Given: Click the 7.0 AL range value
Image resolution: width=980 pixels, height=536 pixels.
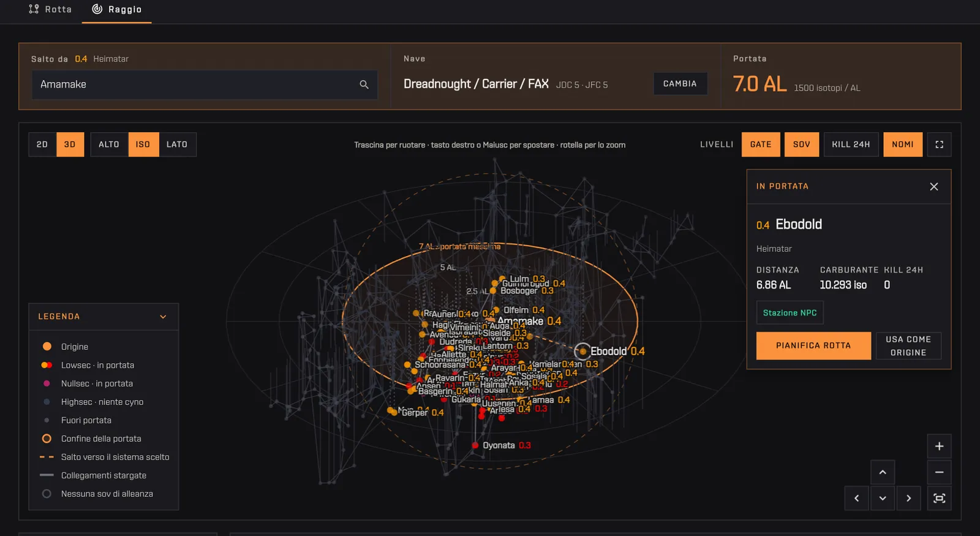Looking at the screenshot, I should click(759, 84).
